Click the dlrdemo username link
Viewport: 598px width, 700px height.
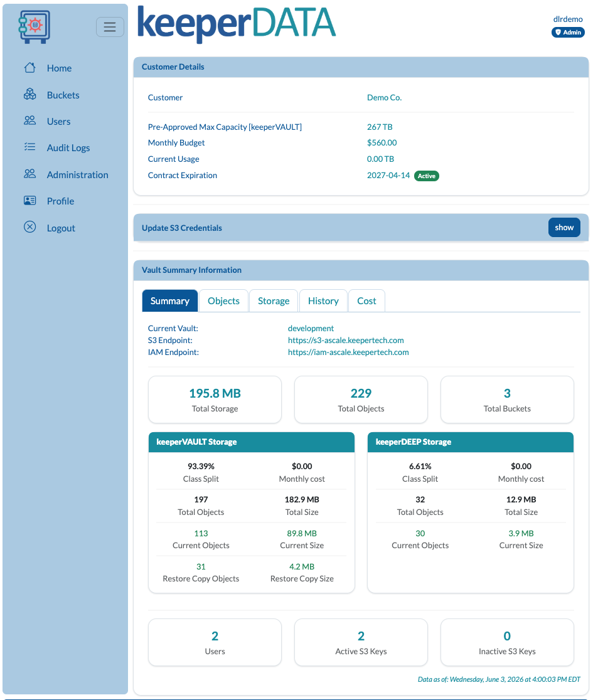point(568,19)
